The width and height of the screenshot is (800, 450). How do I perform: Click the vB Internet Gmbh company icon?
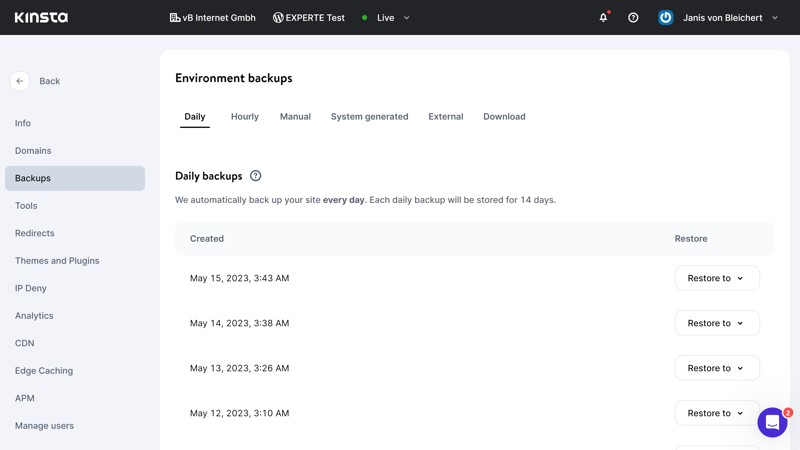pos(175,18)
